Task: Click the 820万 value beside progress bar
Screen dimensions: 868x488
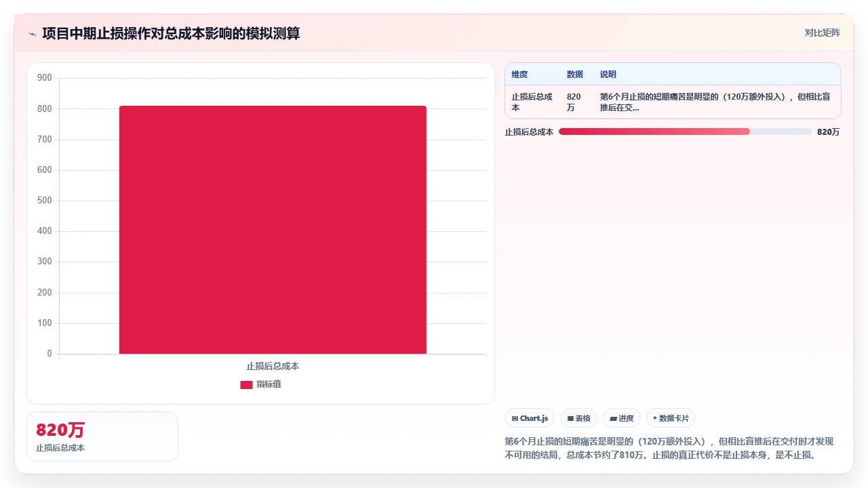Action: 828,132
